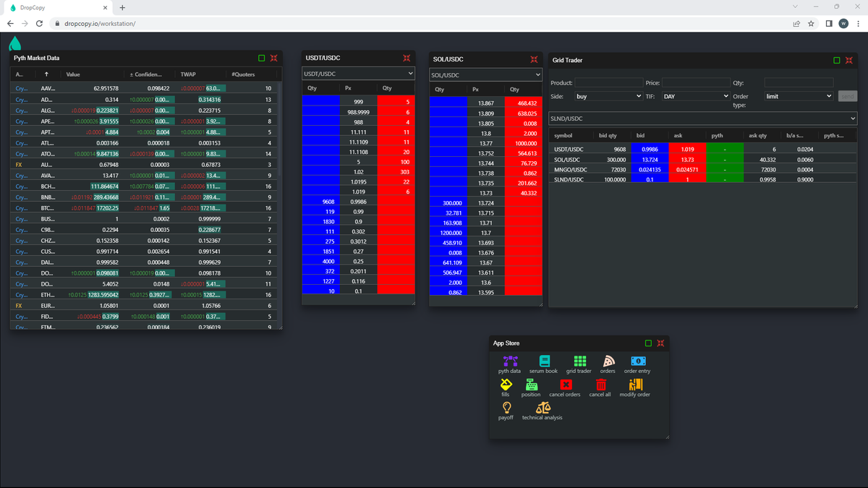This screenshot has width=868, height=488.
Task: Expand the SLND/USDC dropdown in Grid Trader
Action: click(703, 119)
